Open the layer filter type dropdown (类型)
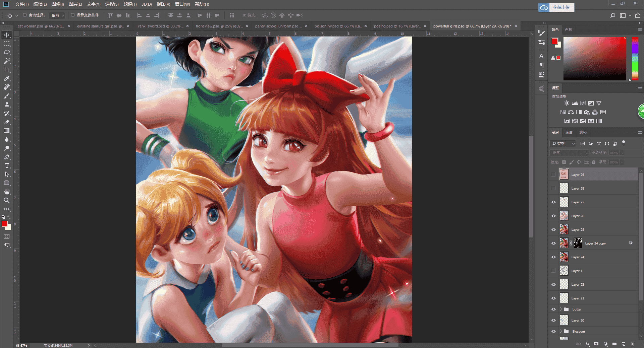The image size is (644, 348). pyautogui.click(x=563, y=143)
